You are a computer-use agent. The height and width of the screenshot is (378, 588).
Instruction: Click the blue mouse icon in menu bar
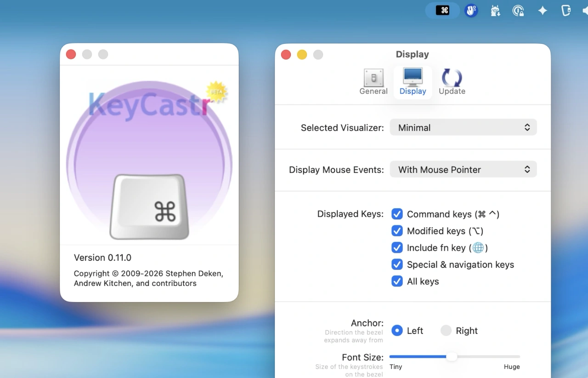[x=470, y=10]
